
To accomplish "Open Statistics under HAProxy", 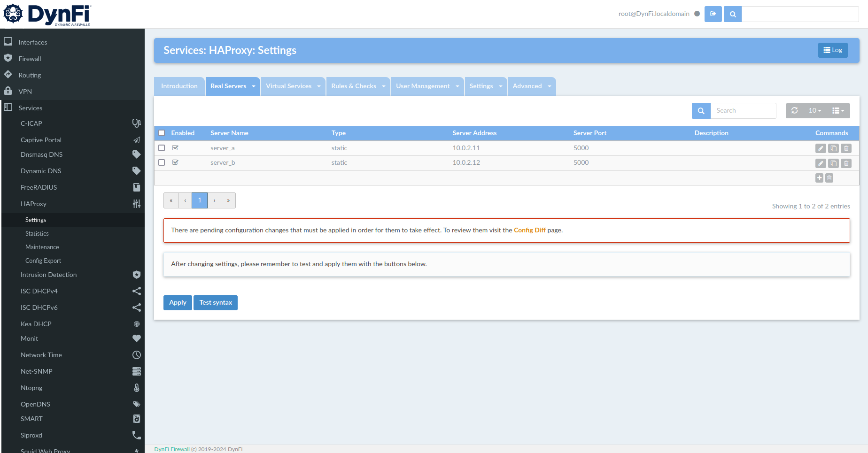I will point(37,233).
